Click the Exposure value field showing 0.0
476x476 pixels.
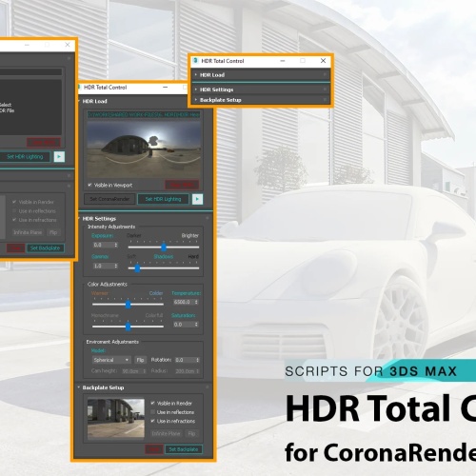103,245
